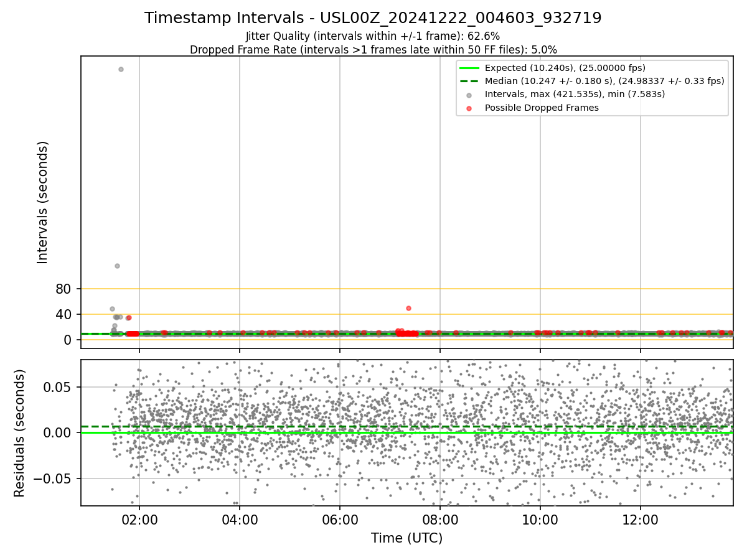Click the topmost gray outlier point near 421s

(x=121, y=69)
